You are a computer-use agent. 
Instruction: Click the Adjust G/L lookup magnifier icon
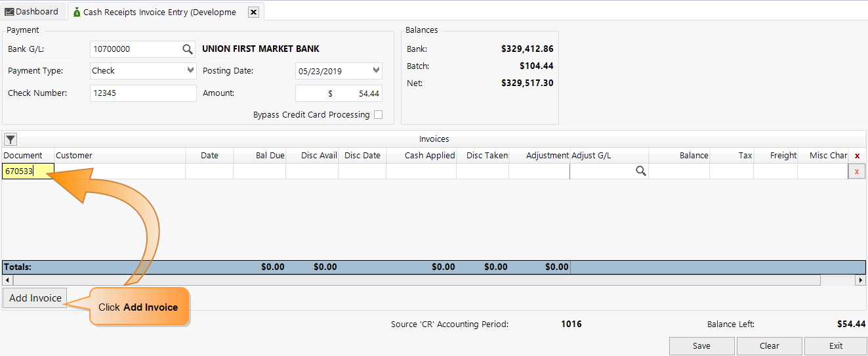tap(640, 171)
